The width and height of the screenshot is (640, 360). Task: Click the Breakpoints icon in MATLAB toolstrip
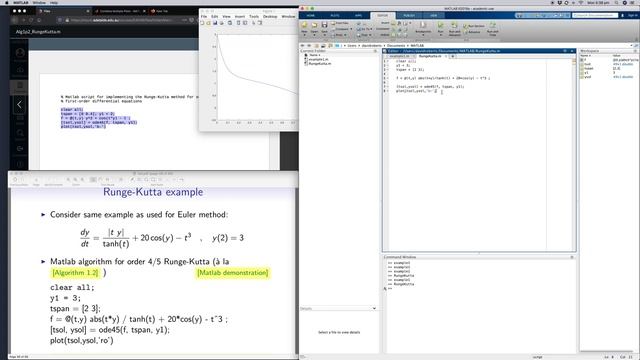click(423, 25)
